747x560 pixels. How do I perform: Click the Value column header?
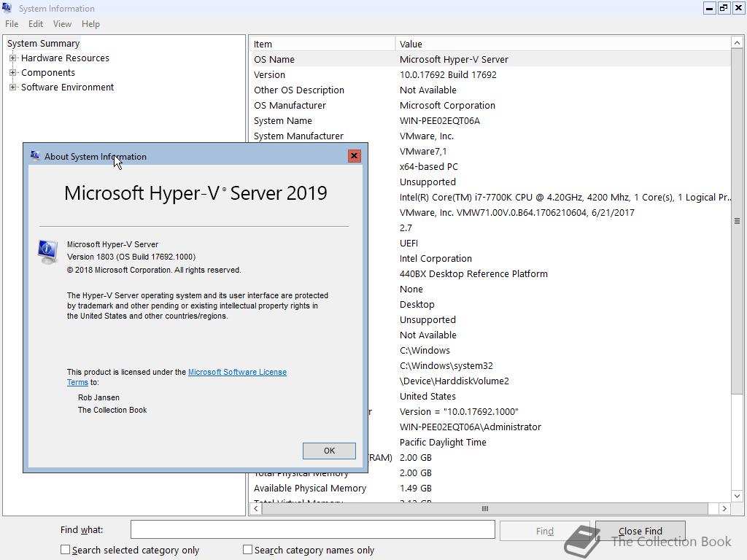point(563,44)
